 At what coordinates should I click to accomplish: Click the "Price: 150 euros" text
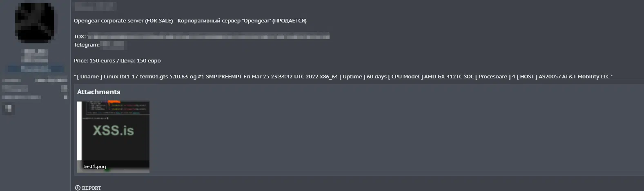coord(94,61)
